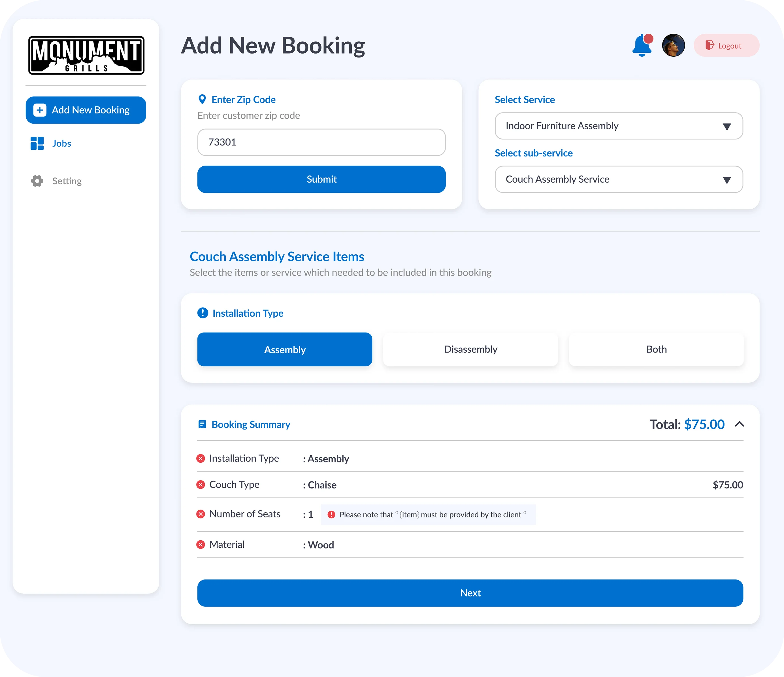The height and width of the screenshot is (677, 784).
Task: Click the zip code input field
Action: coord(321,142)
